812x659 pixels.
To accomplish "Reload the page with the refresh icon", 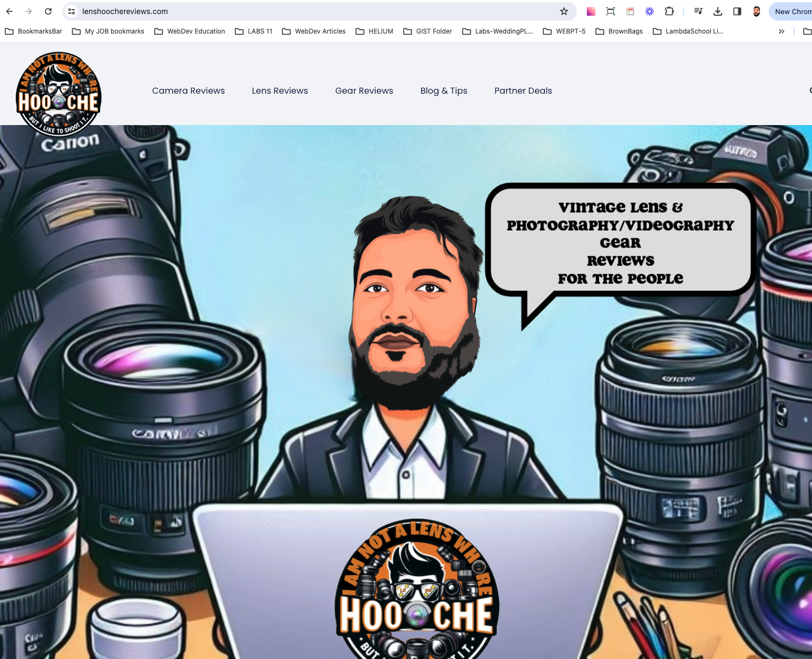I will point(48,11).
